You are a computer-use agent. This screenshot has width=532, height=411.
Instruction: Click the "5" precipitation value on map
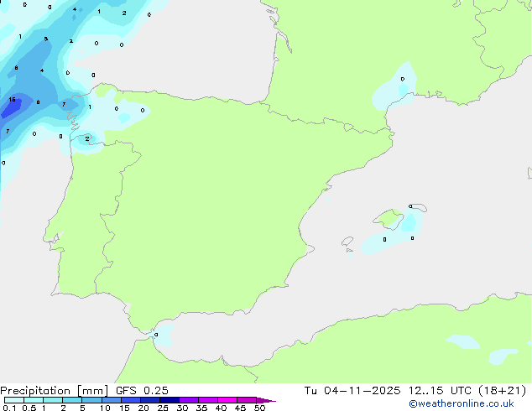pyautogui.click(x=46, y=39)
